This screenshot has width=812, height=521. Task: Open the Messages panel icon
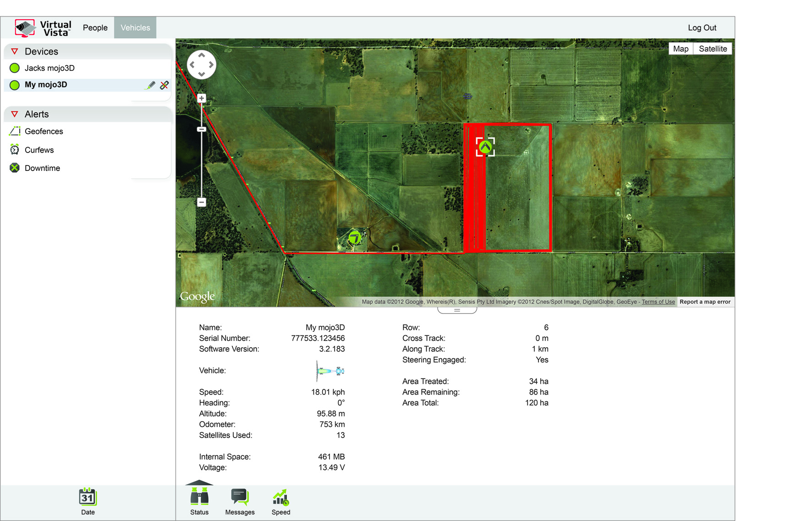[x=240, y=501]
